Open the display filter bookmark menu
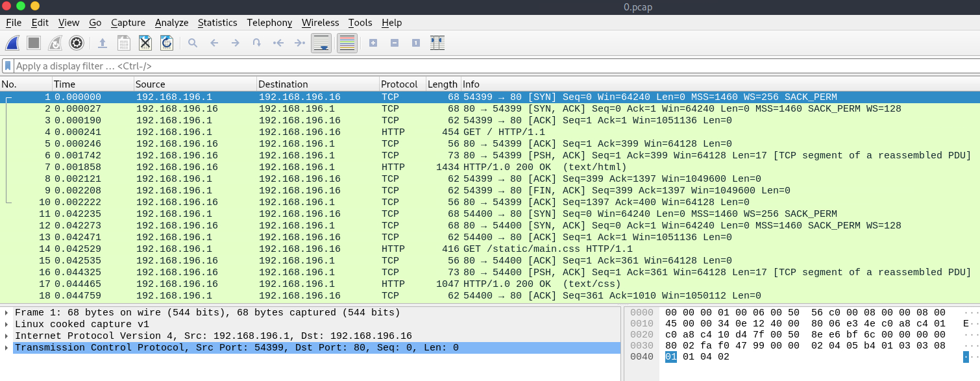The image size is (980, 381). coord(8,66)
